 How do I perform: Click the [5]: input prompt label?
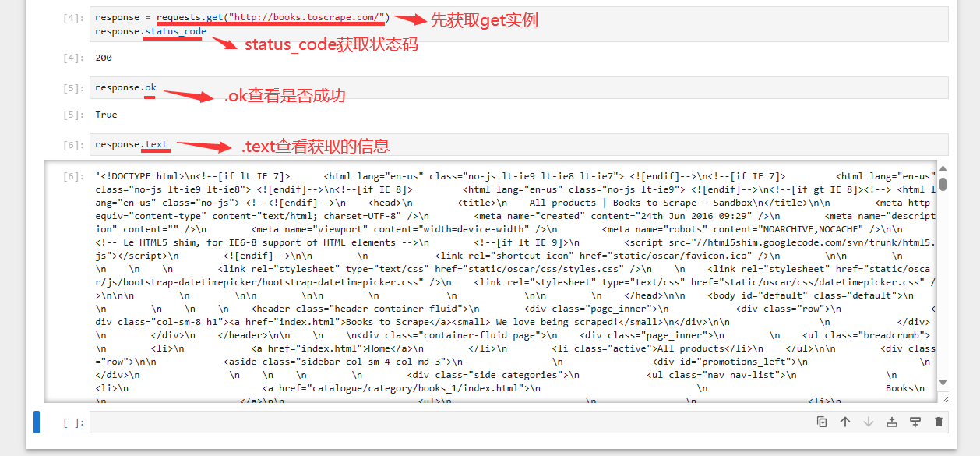[72, 88]
